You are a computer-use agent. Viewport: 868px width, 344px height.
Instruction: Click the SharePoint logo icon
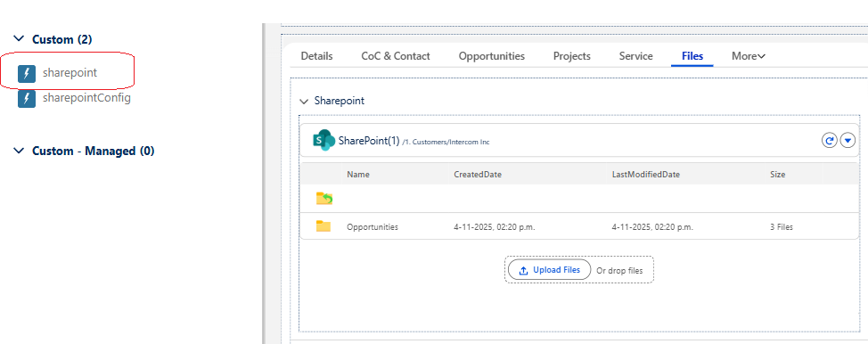323,141
